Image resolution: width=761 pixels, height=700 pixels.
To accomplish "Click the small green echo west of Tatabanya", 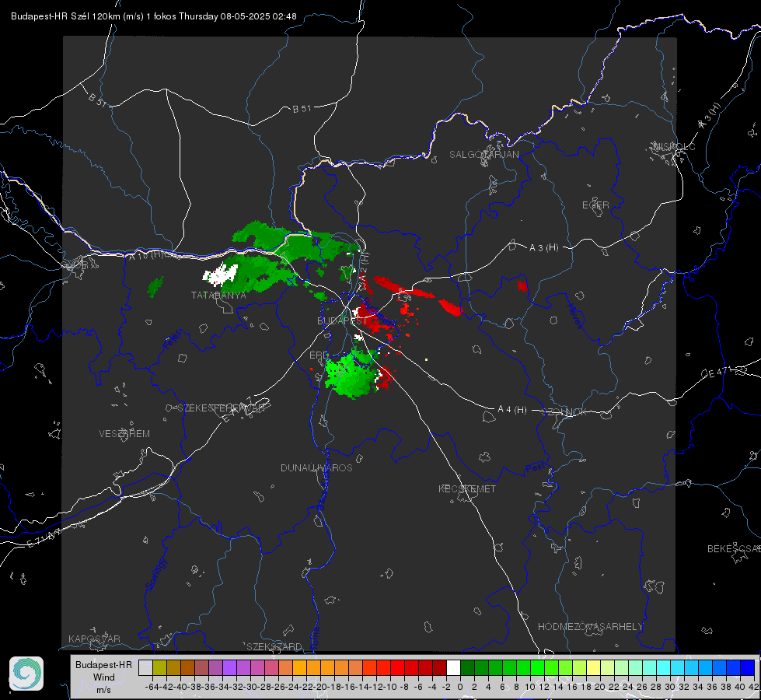I will [155, 286].
